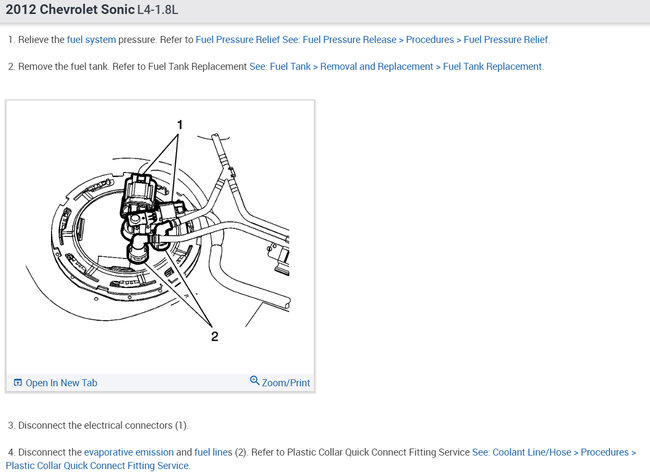Screen dimensions: 650x476
Task: Click the Open In New Tab icon
Action: point(17,382)
